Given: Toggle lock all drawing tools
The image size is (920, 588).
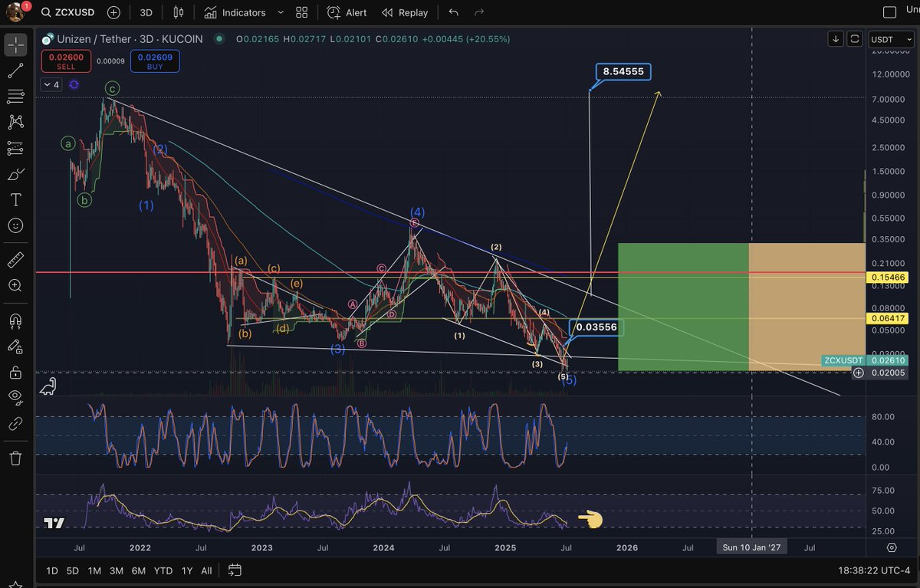Looking at the screenshot, I should [x=15, y=373].
